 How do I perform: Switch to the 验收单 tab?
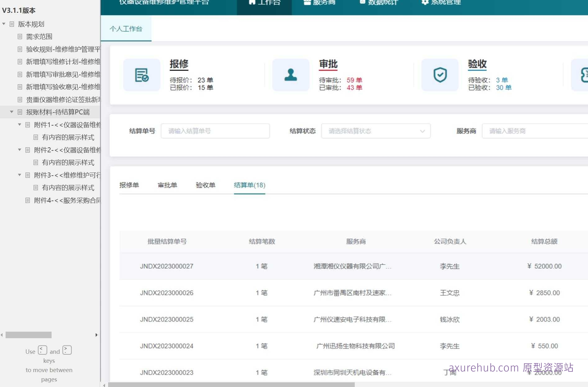point(206,185)
